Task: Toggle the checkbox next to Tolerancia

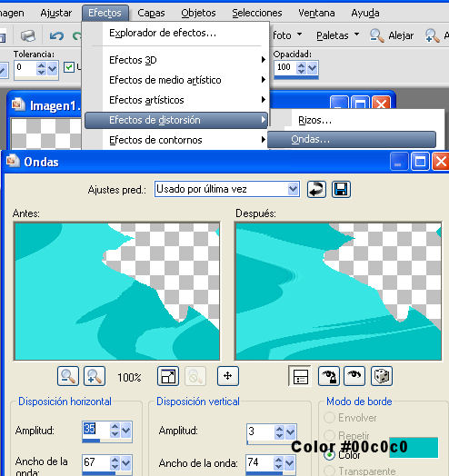Action: tap(69, 67)
